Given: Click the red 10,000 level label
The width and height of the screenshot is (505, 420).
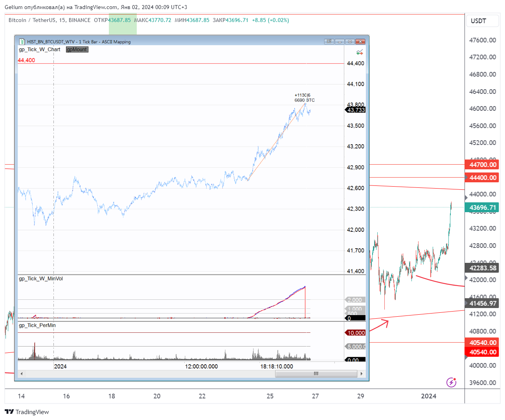Looking at the screenshot, I should (356, 333).
